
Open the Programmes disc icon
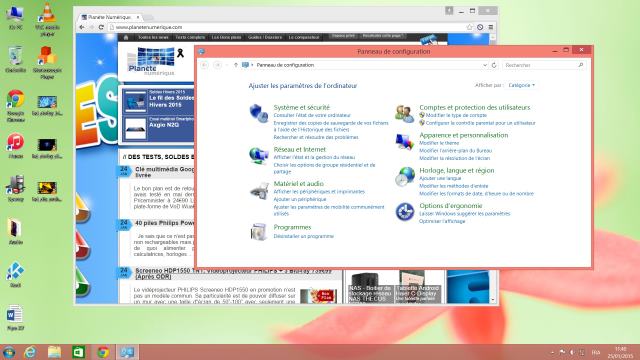click(258, 232)
